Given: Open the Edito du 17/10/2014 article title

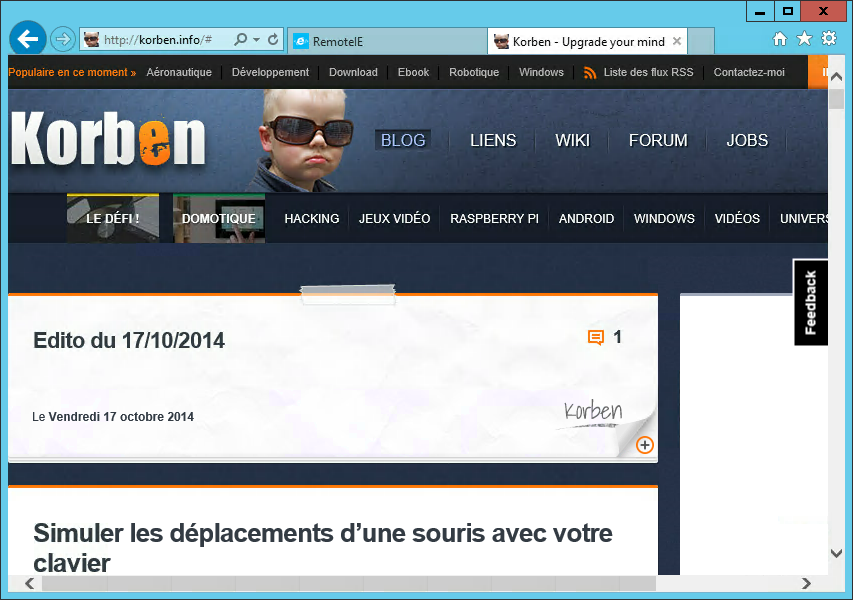Looking at the screenshot, I should [129, 341].
